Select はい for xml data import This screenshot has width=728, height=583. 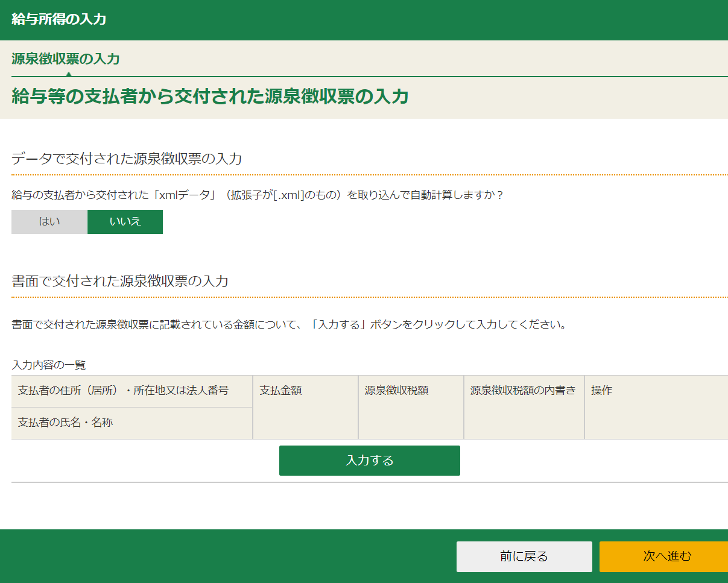tap(49, 221)
